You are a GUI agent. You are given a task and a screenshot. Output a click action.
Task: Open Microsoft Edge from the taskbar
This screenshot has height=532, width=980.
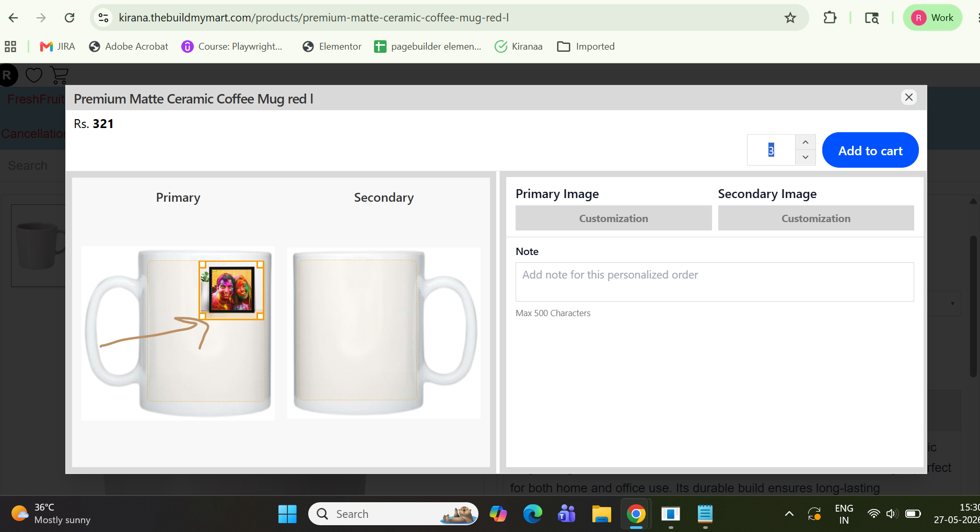pos(532,514)
